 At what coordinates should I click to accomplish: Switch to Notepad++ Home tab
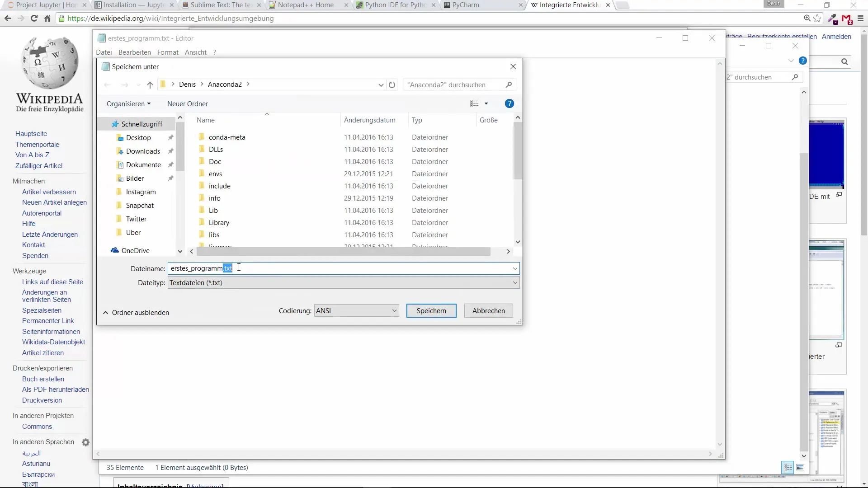coord(307,5)
